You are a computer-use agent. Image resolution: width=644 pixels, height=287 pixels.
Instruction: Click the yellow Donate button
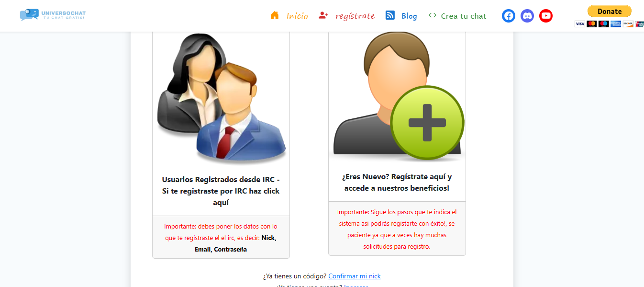click(610, 11)
